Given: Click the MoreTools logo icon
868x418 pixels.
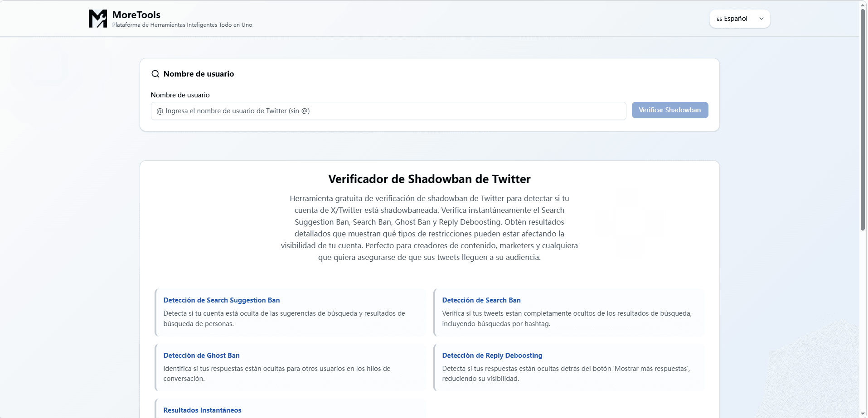Looking at the screenshot, I should click(97, 19).
